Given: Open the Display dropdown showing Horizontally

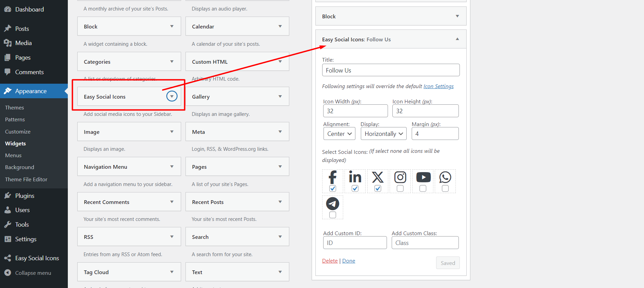Looking at the screenshot, I should coord(384,134).
